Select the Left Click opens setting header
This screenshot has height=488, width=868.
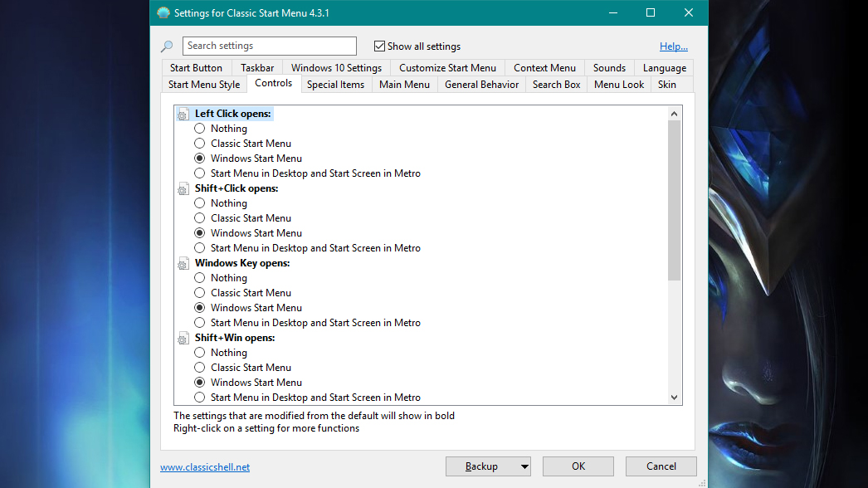[x=233, y=114]
